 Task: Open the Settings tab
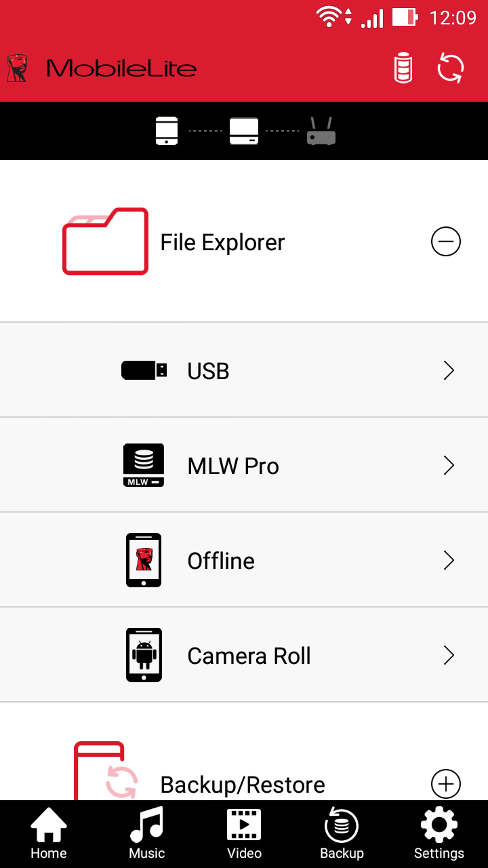439,834
